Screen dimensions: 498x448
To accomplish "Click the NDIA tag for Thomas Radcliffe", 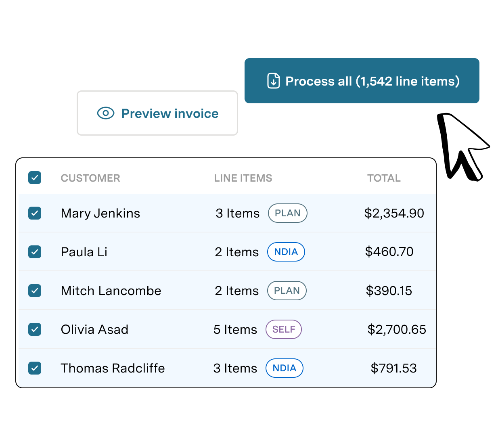I will (285, 368).
